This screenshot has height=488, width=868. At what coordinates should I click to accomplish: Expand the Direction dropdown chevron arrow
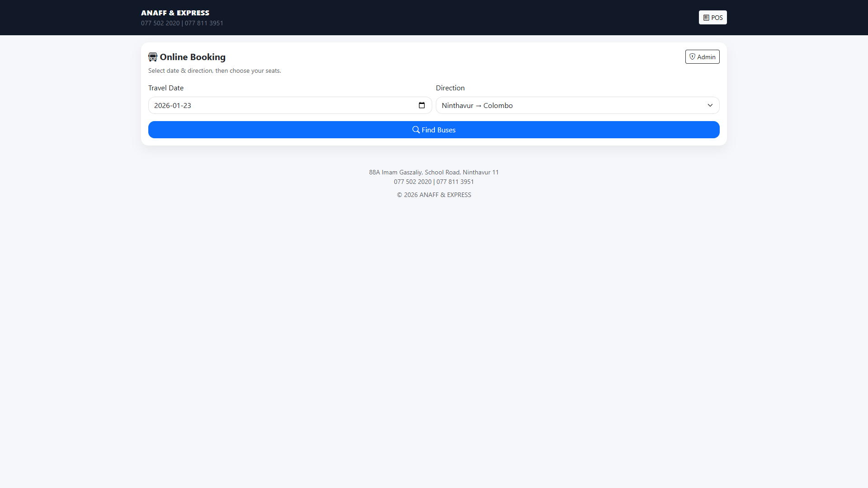[710, 105]
